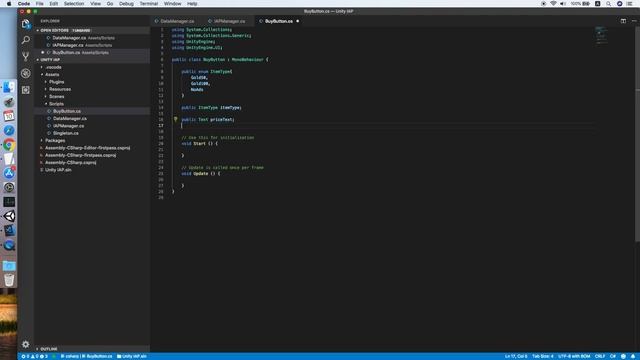Open the editor More Actions ellipsis
640x360 pixels.
click(633, 21)
